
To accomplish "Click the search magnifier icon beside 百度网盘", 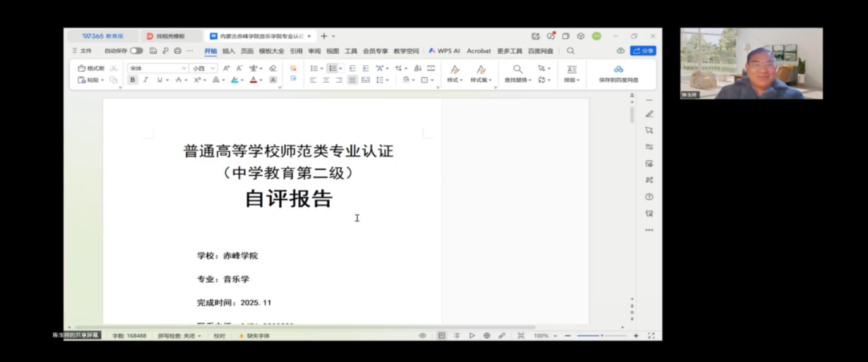I will point(570,51).
